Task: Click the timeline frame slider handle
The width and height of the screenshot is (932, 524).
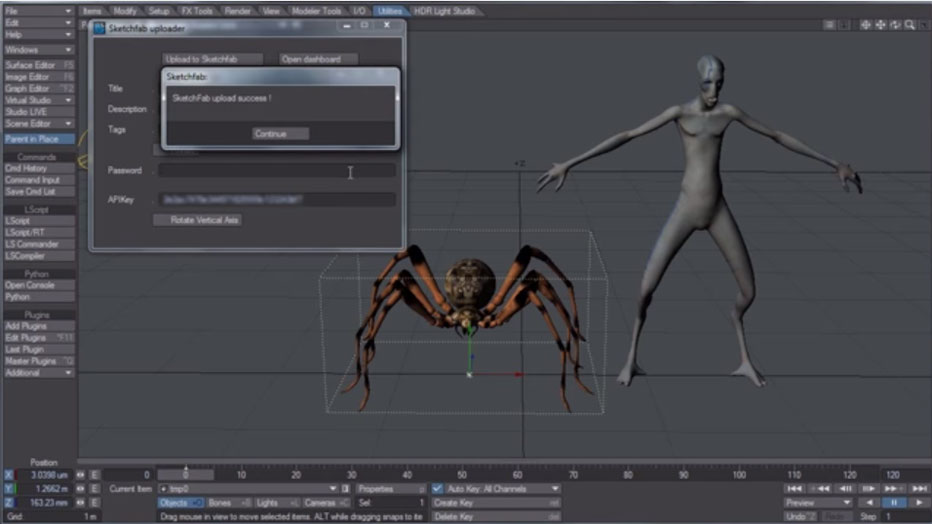Action: point(185,473)
